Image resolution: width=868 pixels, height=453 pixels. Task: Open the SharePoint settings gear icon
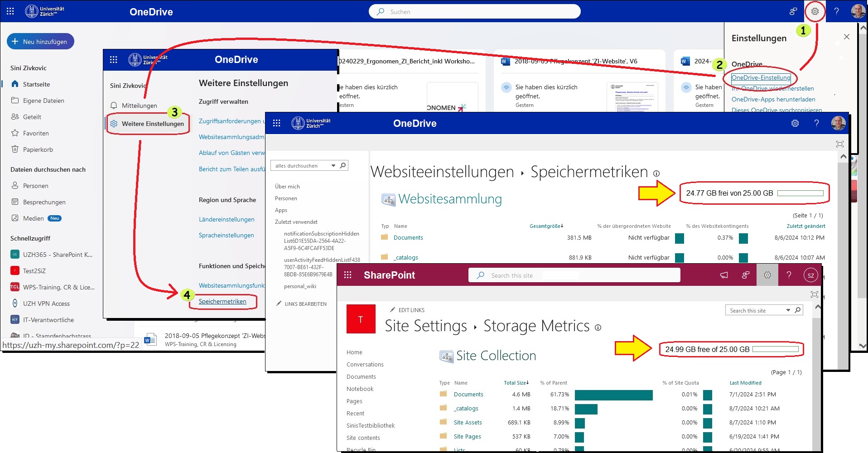pyautogui.click(x=767, y=275)
